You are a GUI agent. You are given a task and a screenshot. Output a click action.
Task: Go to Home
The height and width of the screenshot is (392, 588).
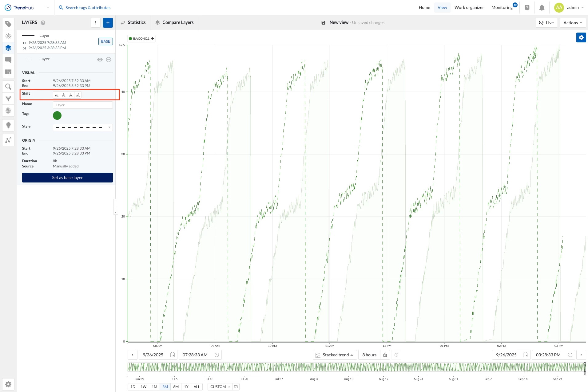click(424, 8)
